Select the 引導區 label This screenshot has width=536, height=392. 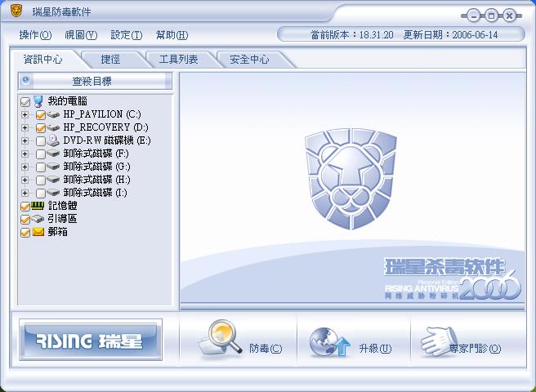pos(63,219)
